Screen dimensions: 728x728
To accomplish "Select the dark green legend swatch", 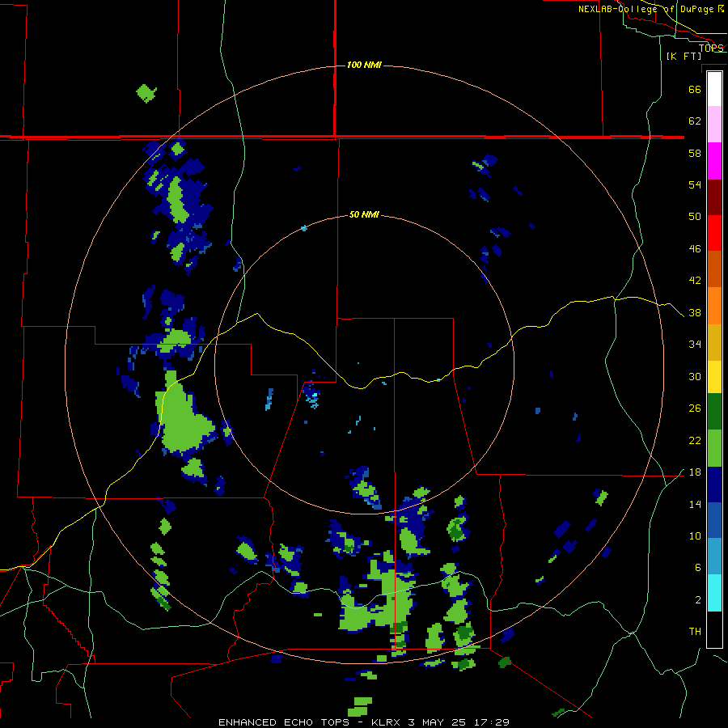I will click(x=714, y=412).
